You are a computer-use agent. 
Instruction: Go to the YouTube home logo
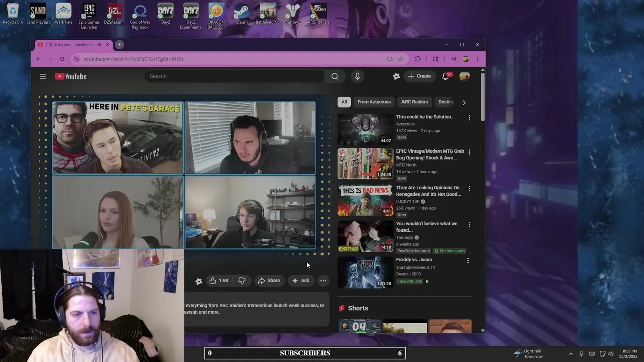70,76
